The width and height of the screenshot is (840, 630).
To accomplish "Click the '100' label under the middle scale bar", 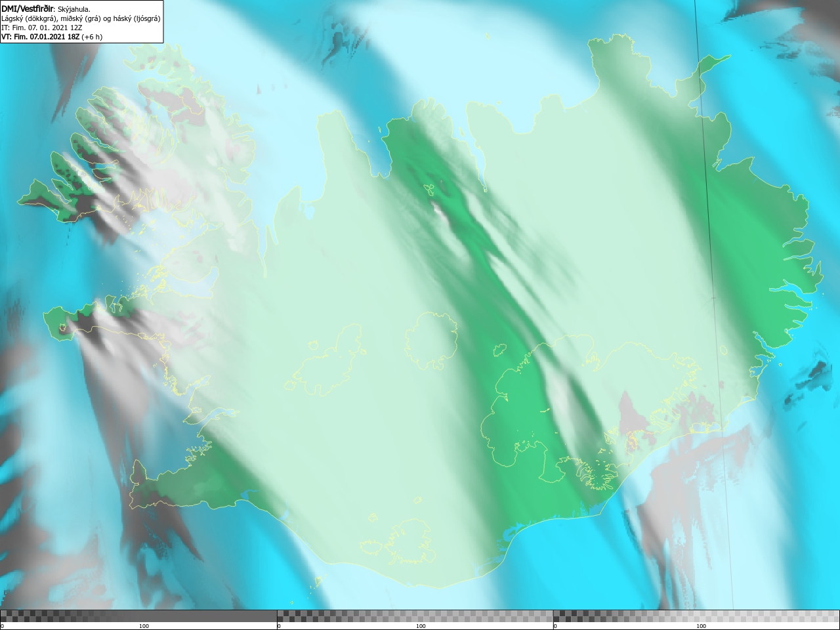I will (421, 626).
